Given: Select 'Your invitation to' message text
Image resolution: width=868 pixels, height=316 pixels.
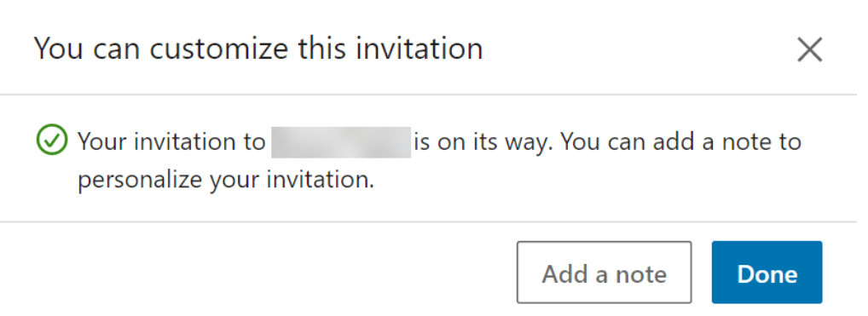Looking at the screenshot, I should [x=171, y=141].
